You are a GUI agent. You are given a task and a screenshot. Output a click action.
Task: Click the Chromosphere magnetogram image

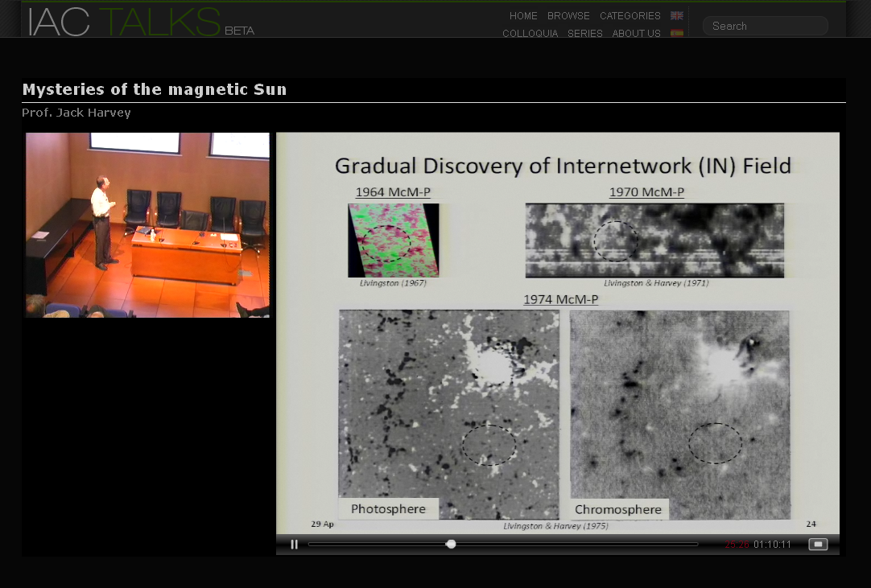[680, 414]
